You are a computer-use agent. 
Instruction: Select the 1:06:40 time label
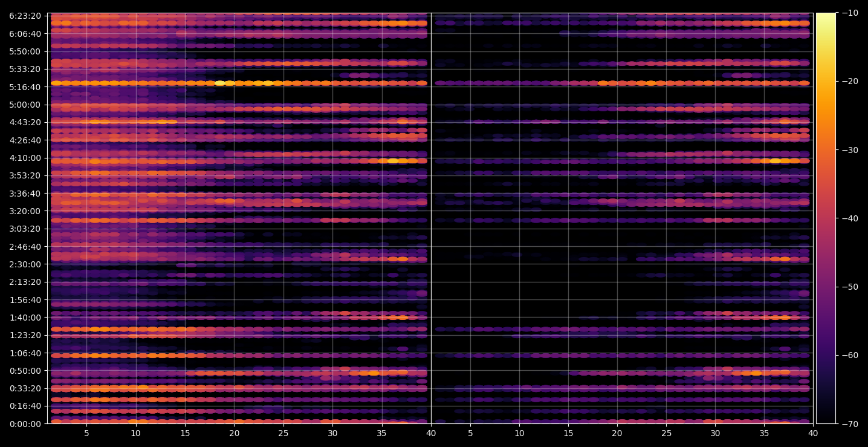[25, 353]
